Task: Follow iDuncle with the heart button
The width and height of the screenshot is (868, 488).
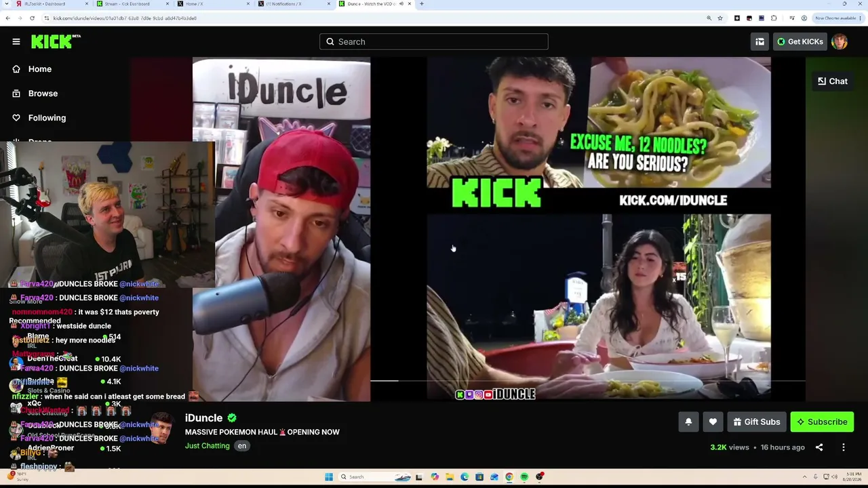Action: tap(713, 422)
